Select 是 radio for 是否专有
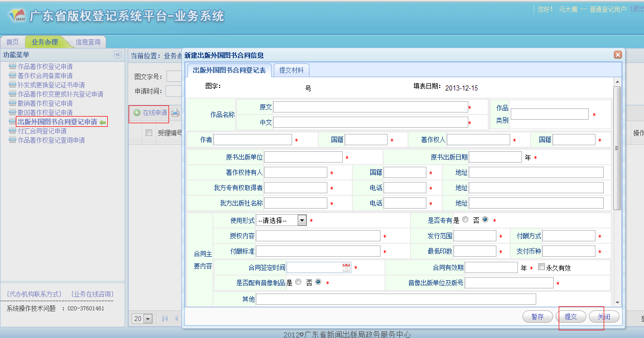This screenshot has width=644, height=338. click(x=465, y=220)
